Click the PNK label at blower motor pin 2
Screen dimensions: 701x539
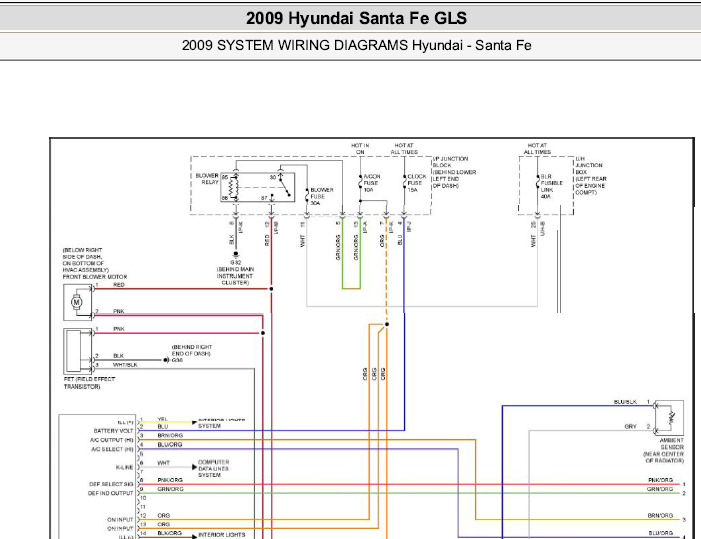coord(119,311)
